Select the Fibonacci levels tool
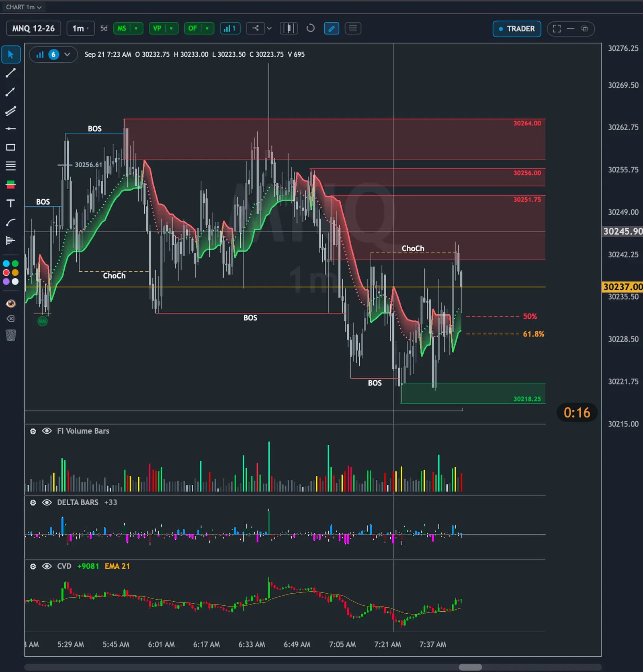The image size is (643, 672). [x=11, y=166]
